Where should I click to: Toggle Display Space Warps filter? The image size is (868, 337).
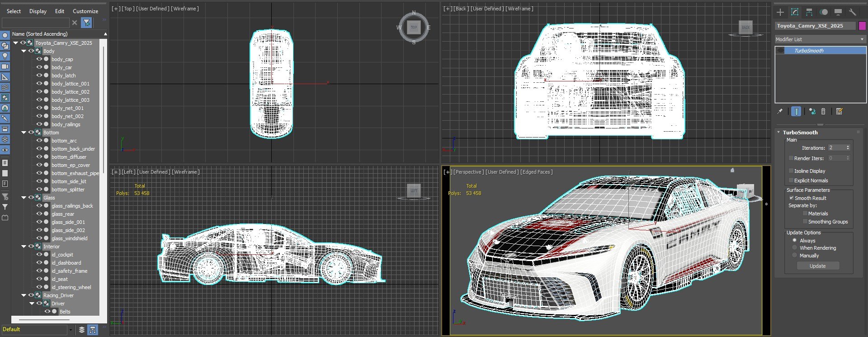[5, 87]
